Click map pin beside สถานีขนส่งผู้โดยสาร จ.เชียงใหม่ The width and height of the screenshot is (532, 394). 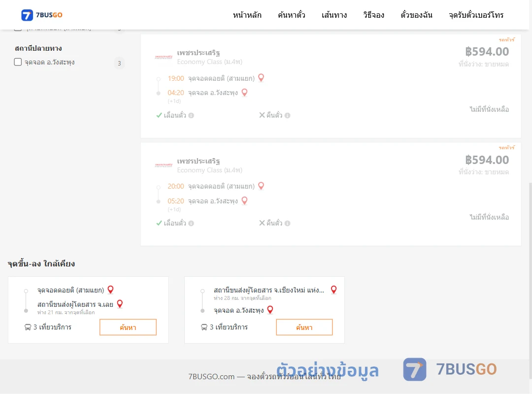[x=334, y=290]
